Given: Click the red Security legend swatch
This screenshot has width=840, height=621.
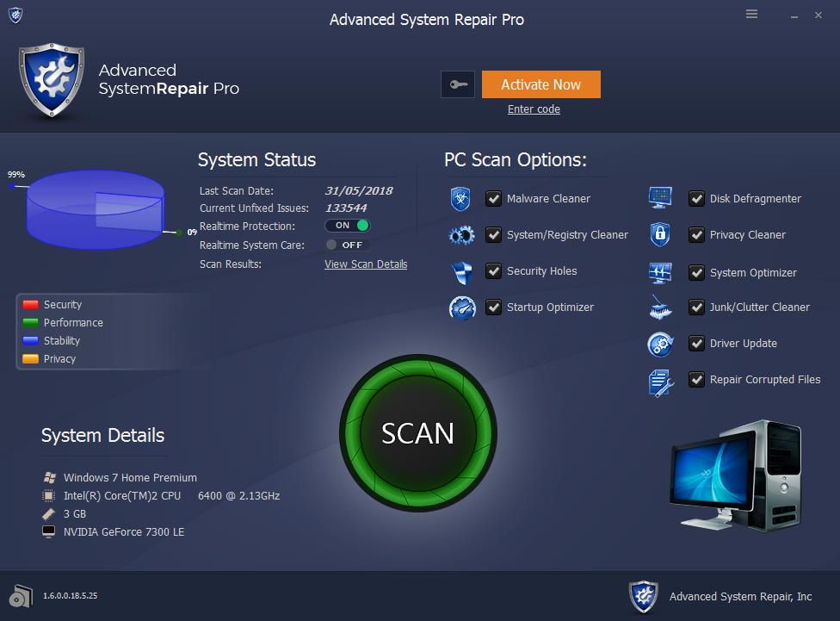Looking at the screenshot, I should coord(30,305).
